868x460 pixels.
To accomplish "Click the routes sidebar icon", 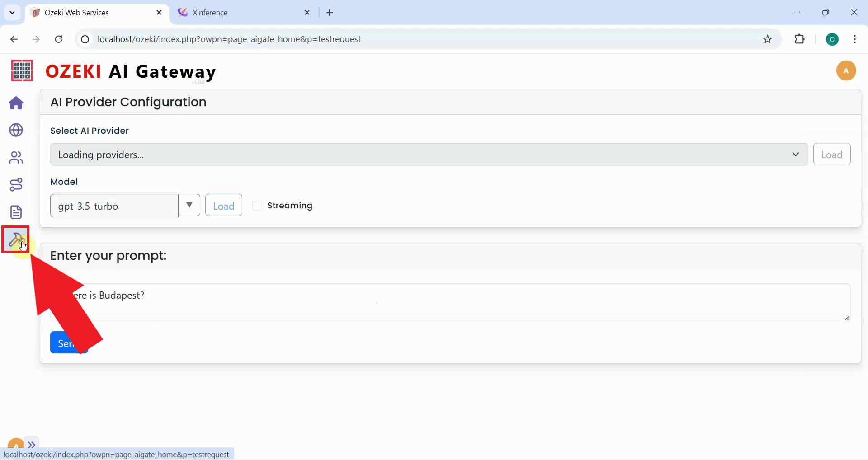I will click(x=16, y=184).
